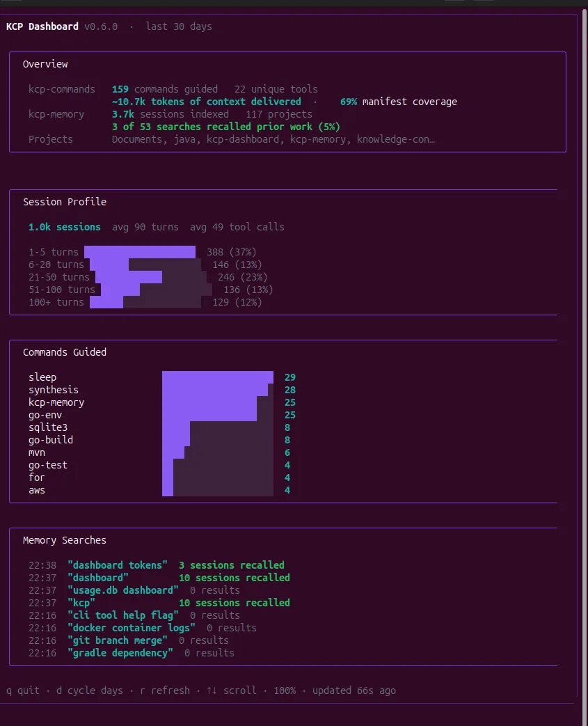The image size is (588, 726).
Task: Click the count 6 next to mvn
Action: (x=287, y=452)
